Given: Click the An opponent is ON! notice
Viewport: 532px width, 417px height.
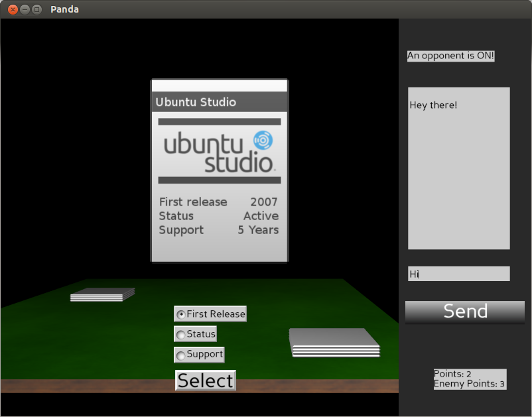Looking at the screenshot, I should pos(450,56).
